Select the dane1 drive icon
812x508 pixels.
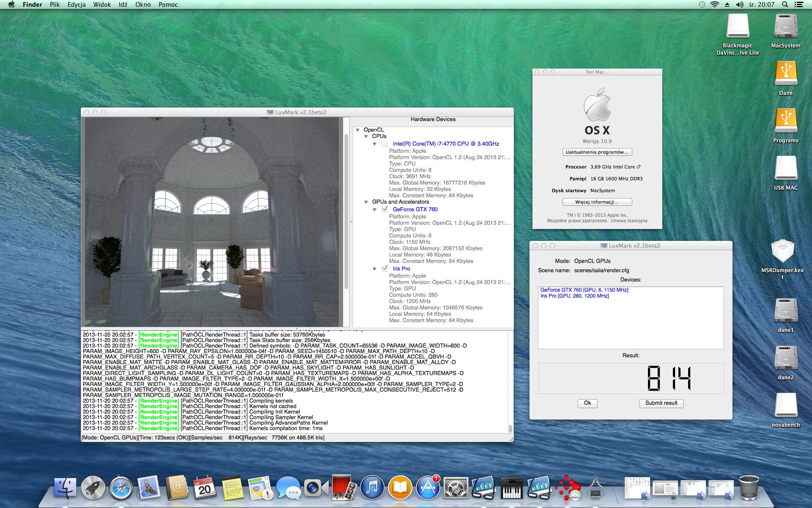coord(786,315)
